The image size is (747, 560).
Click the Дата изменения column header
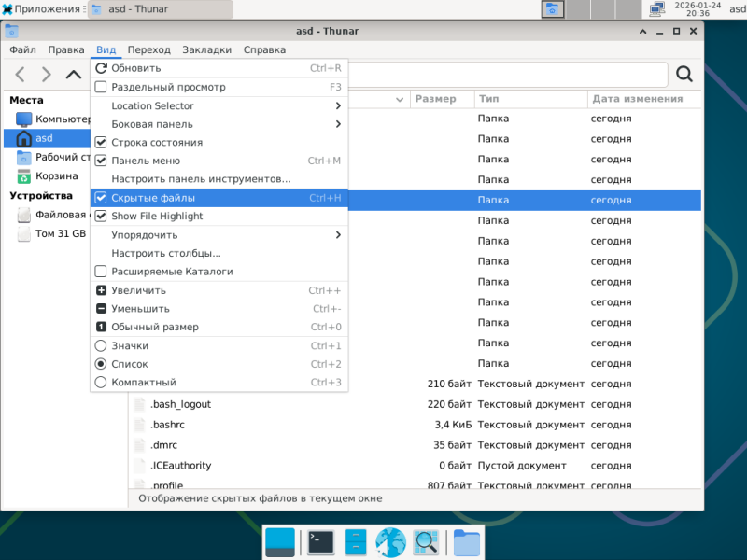pos(644,99)
